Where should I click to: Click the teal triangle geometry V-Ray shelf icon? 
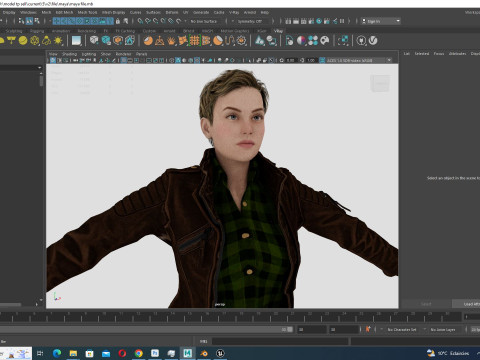(x=260, y=41)
